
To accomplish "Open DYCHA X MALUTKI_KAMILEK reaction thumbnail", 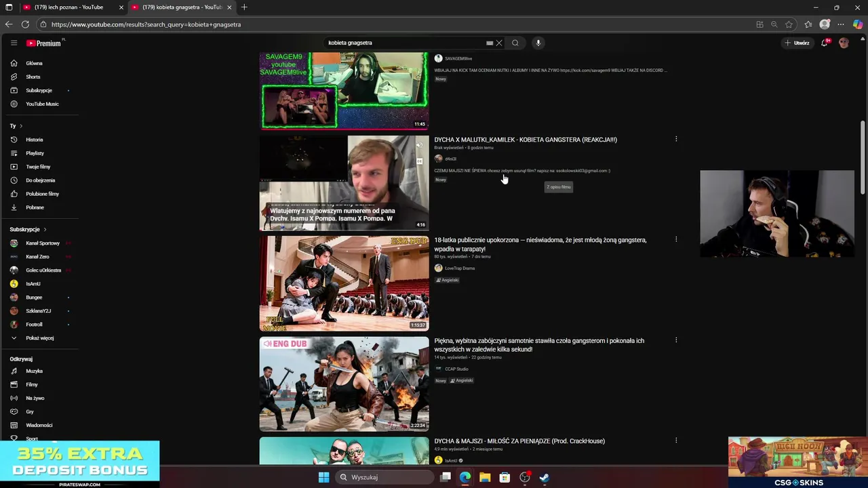I will point(344,183).
